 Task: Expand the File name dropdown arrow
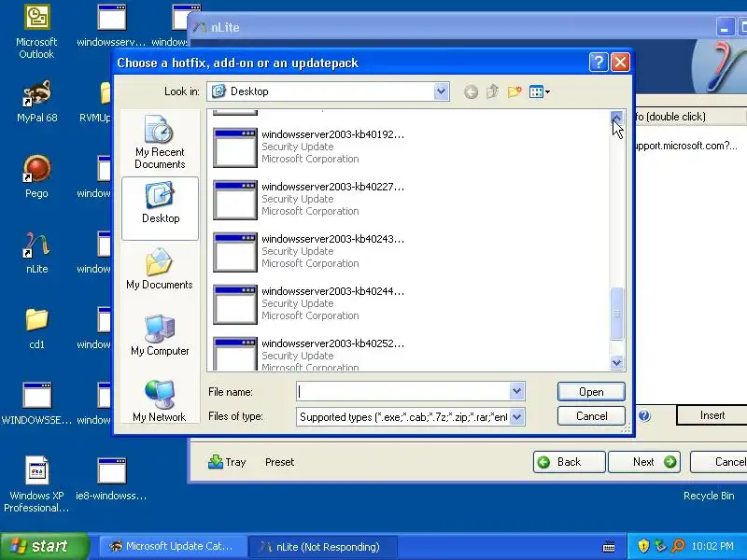517,391
